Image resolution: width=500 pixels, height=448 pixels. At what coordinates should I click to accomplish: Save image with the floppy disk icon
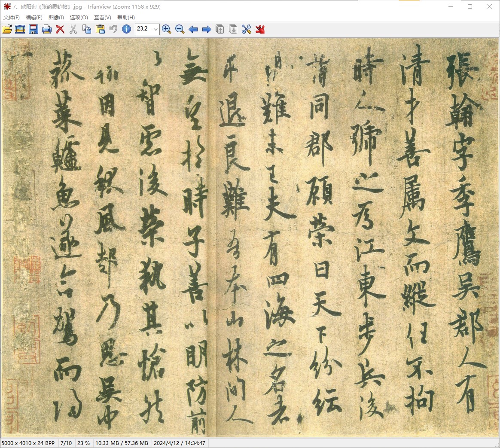[34, 29]
